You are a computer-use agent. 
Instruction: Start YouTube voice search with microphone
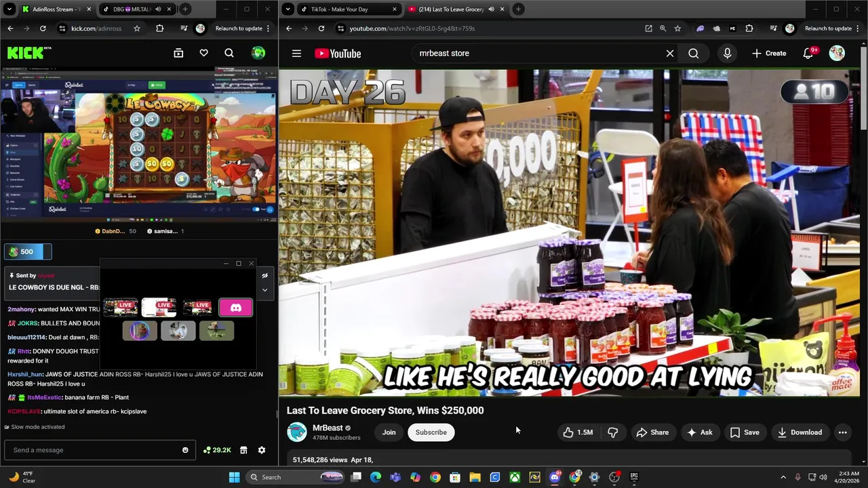[x=727, y=54]
